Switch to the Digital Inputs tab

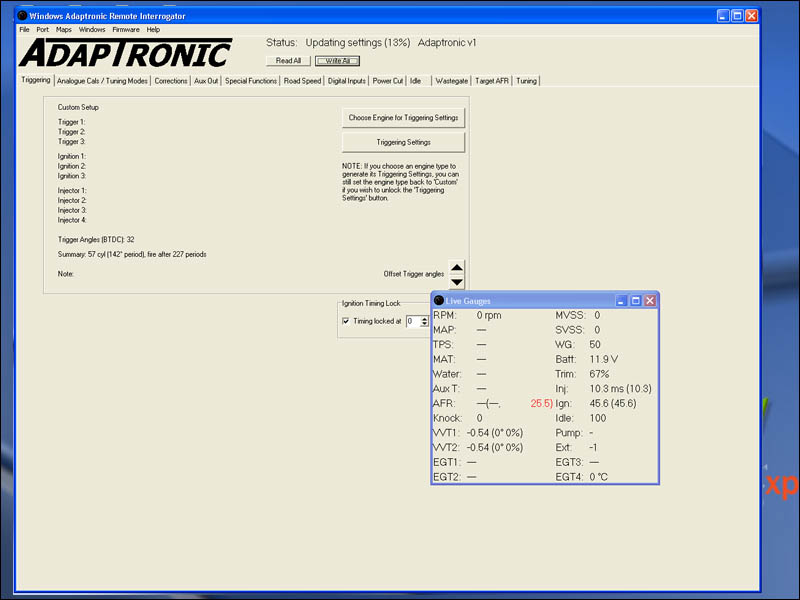click(x=346, y=81)
